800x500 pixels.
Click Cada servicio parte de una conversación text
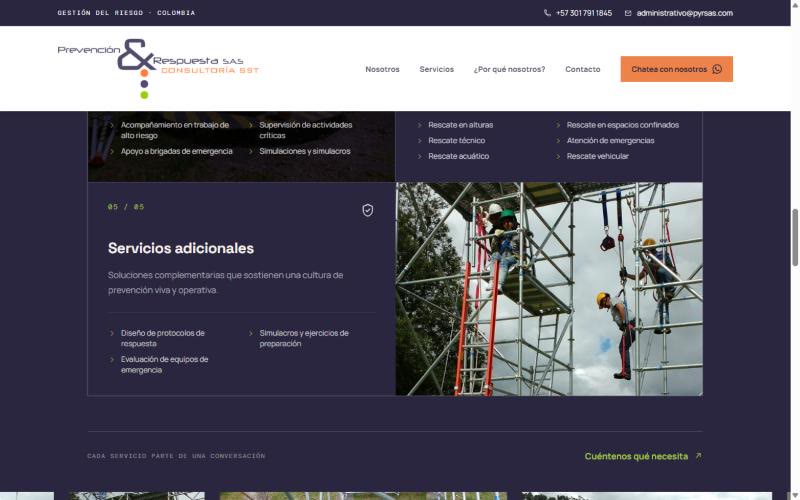[176, 456]
